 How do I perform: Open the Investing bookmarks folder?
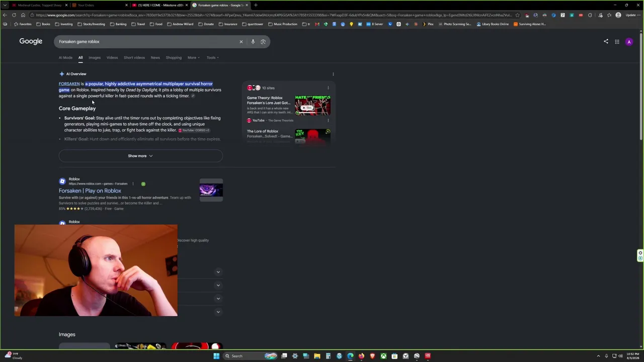pos(64,24)
